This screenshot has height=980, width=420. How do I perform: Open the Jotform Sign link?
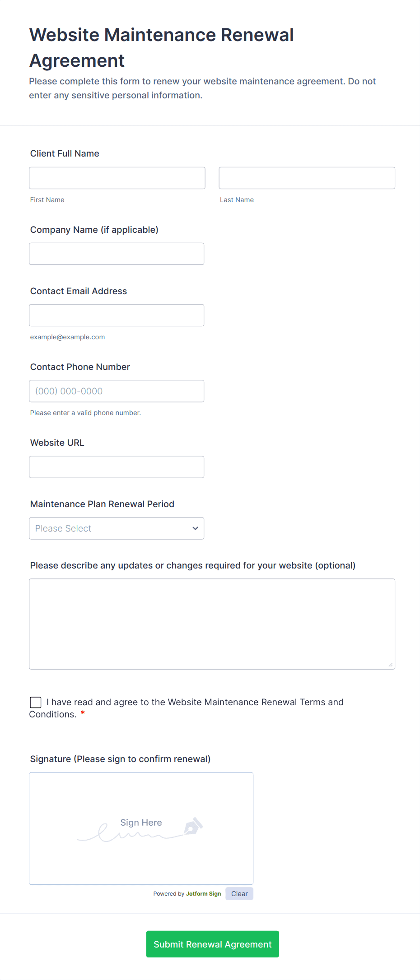pyautogui.click(x=204, y=894)
